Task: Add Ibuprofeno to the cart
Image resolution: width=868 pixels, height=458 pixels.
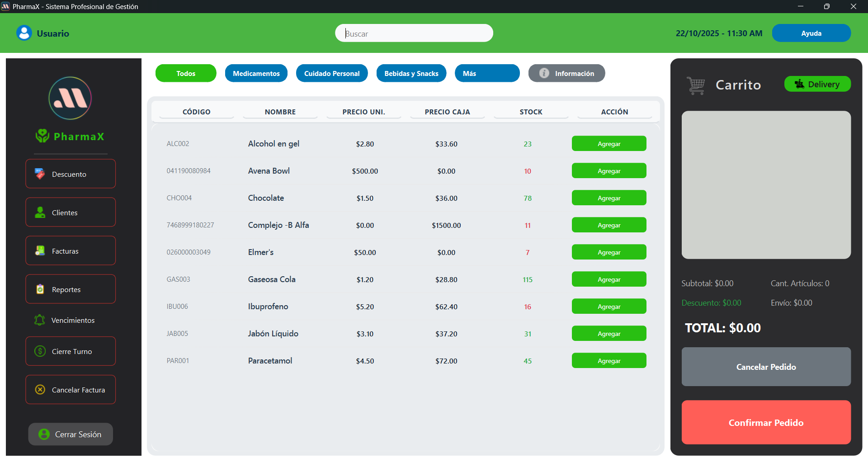Action: point(609,307)
